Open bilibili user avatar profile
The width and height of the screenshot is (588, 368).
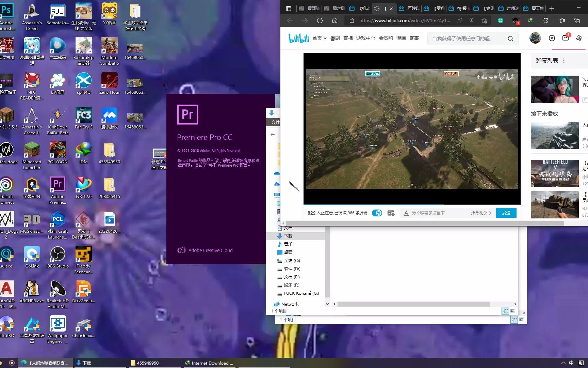[535, 38]
